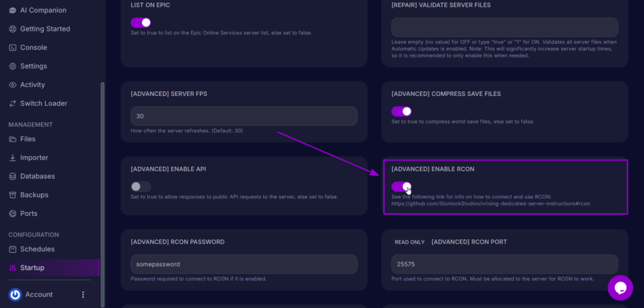This screenshot has height=308, width=644.
Task: Click the Account label in sidebar
Action: click(39, 295)
